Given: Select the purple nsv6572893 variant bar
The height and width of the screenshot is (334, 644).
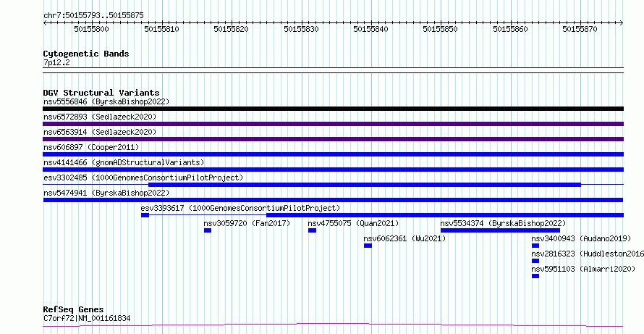Looking at the screenshot, I should [x=333, y=124].
